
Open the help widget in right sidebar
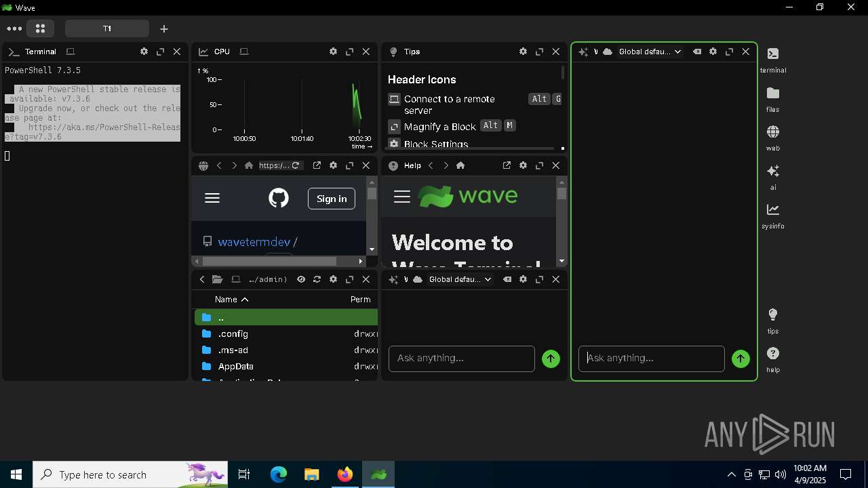pos(773,359)
